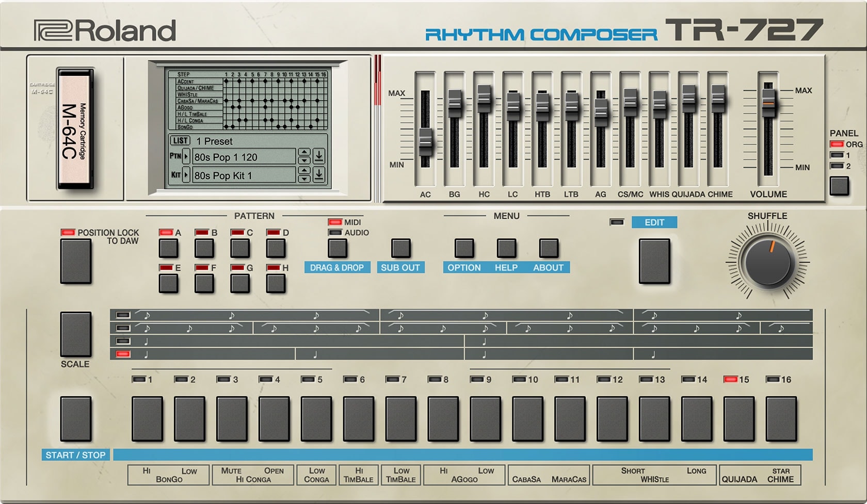The width and height of the screenshot is (867, 504).
Task: Select panel 1 indicator
Action: click(x=837, y=155)
